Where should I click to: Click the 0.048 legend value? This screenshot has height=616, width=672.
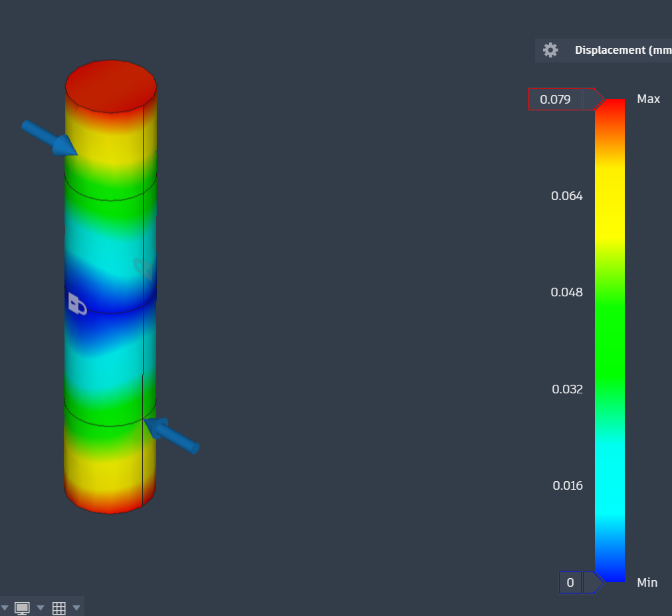pyautogui.click(x=566, y=292)
